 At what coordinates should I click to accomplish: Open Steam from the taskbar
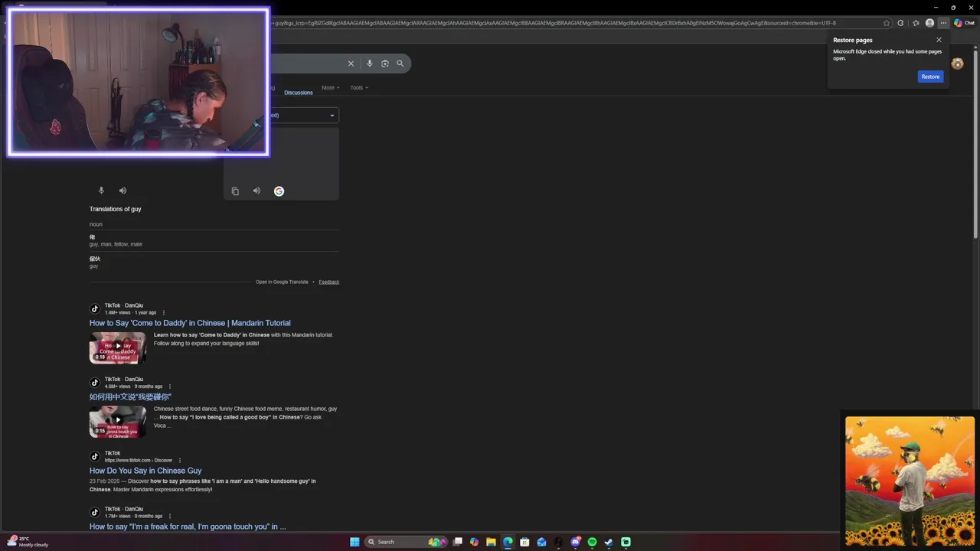pos(609,542)
